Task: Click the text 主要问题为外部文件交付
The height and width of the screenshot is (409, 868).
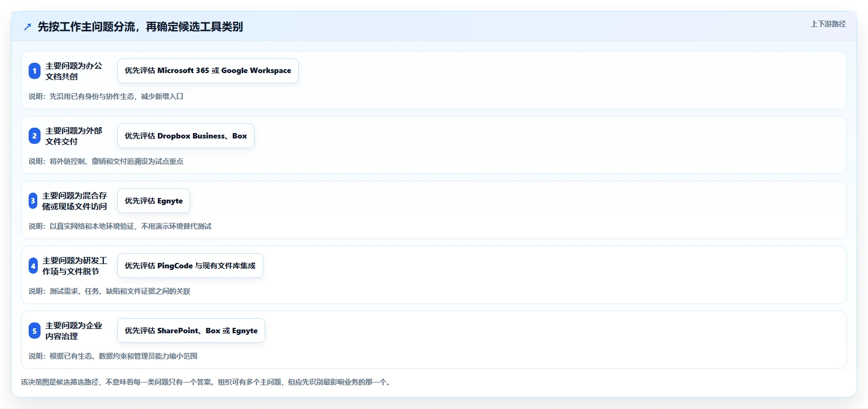Action: coord(74,136)
